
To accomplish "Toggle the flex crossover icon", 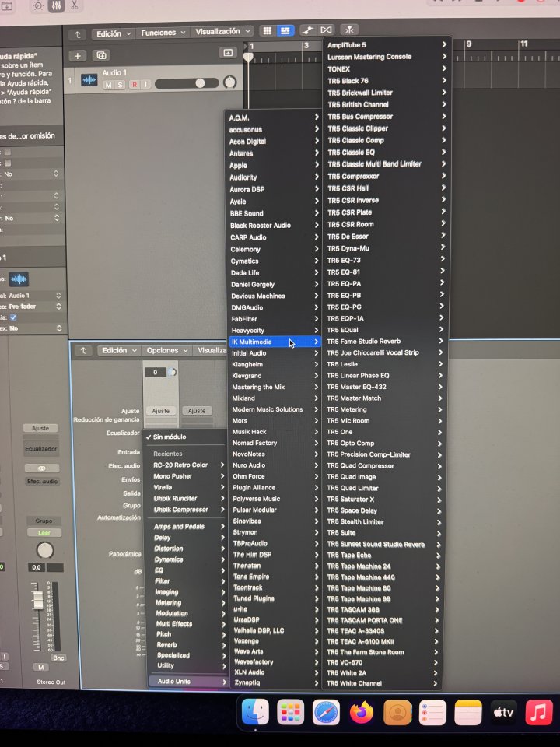I will pyautogui.click(x=326, y=30).
